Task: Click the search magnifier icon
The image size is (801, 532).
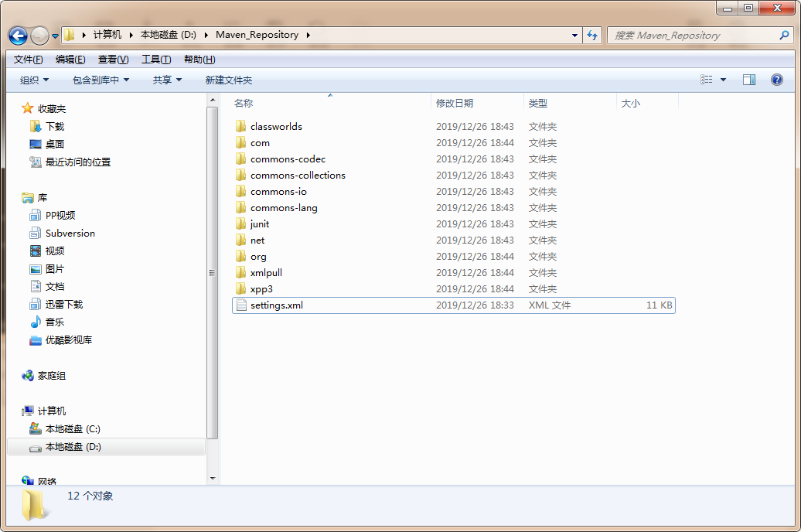Action: pyautogui.click(x=784, y=36)
